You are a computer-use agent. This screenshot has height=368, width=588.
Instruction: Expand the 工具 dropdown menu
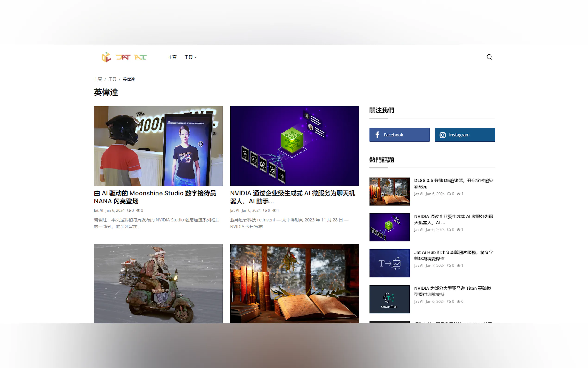(190, 57)
